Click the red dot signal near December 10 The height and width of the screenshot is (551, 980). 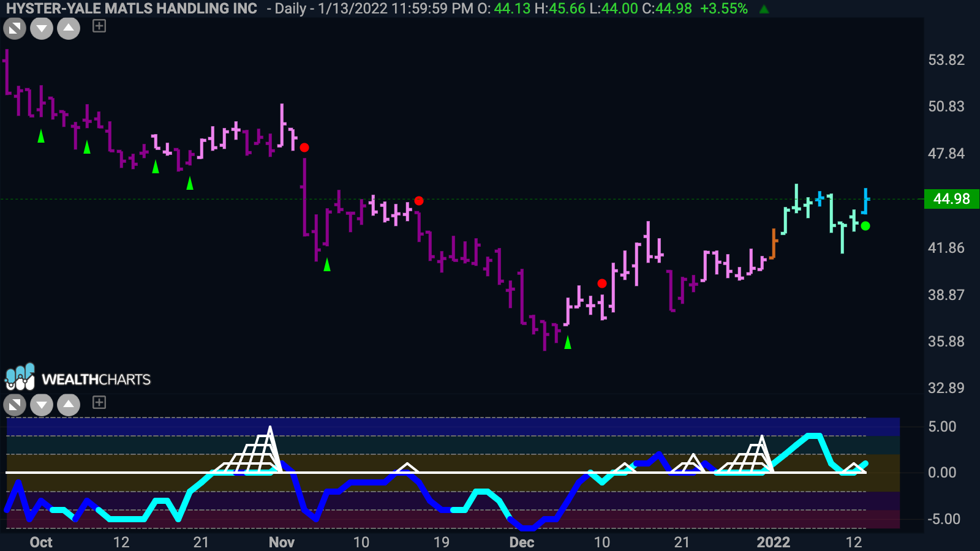click(602, 283)
